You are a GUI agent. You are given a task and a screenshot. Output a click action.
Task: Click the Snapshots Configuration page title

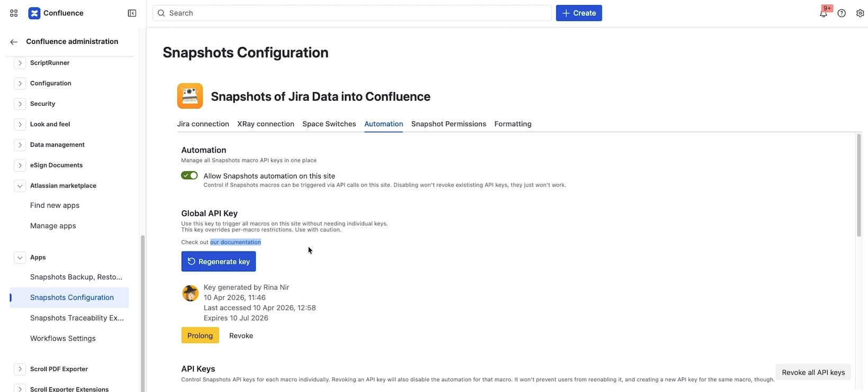[246, 52]
